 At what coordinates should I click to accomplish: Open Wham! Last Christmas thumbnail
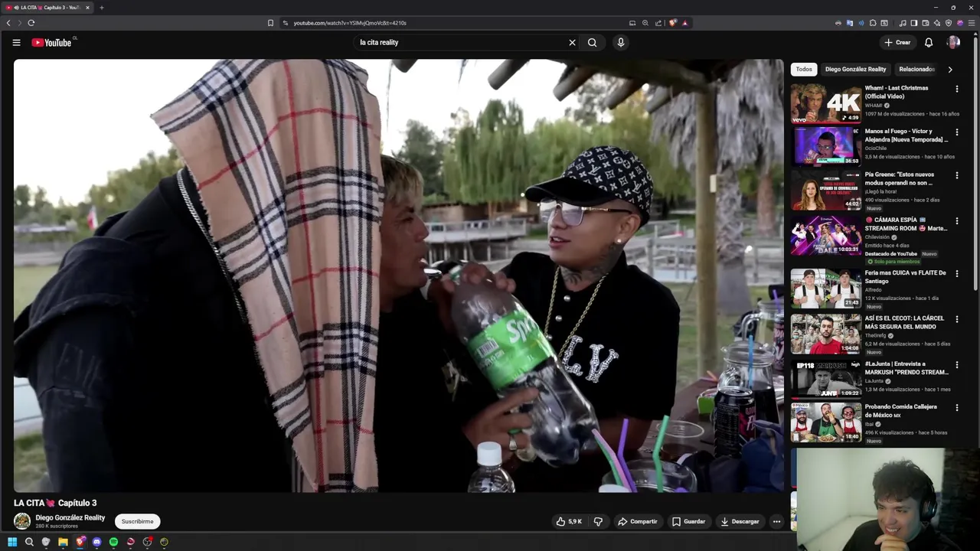826,103
